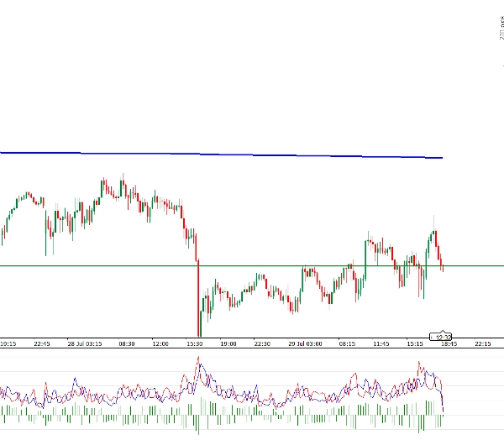Click the 11:45 time axis label
The height and width of the screenshot is (440, 504).
point(381,343)
